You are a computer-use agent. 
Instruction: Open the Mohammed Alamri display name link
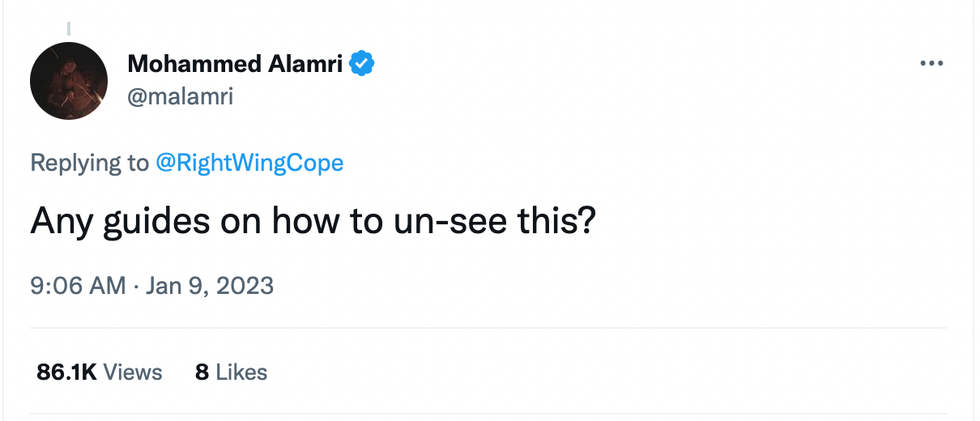(x=234, y=65)
